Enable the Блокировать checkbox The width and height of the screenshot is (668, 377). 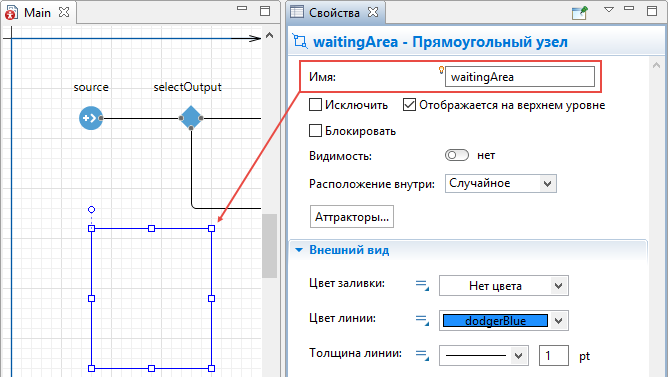pyautogui.click(x=315, y=130)
